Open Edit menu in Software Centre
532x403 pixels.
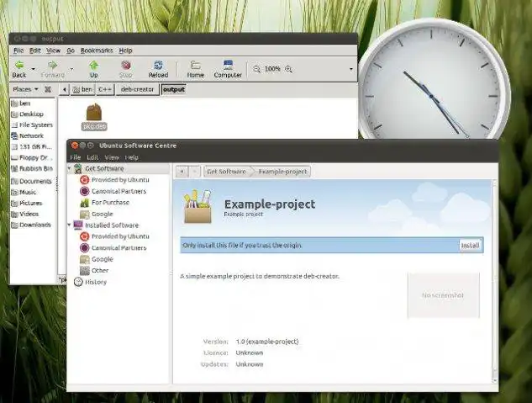coord(92,157)
